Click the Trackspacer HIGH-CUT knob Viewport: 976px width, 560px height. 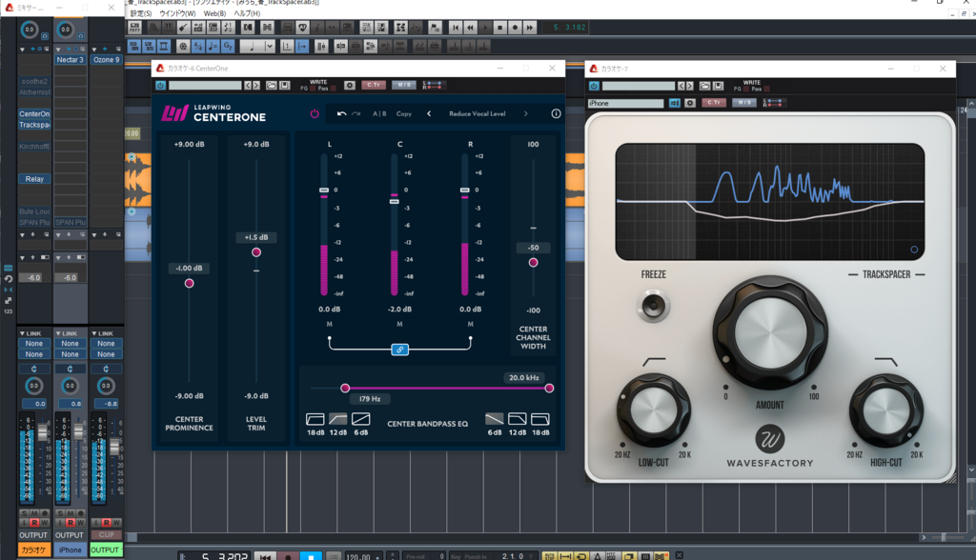[x=885, y=410]
